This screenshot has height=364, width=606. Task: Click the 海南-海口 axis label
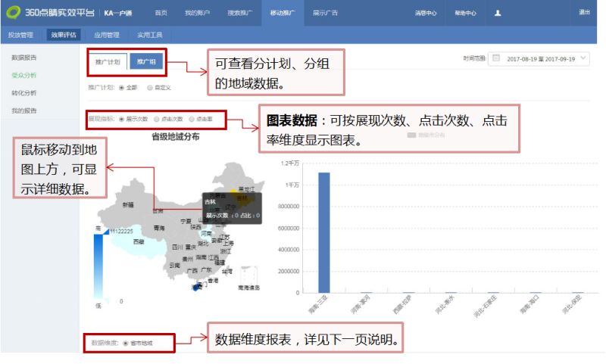(x=529, y=304)
